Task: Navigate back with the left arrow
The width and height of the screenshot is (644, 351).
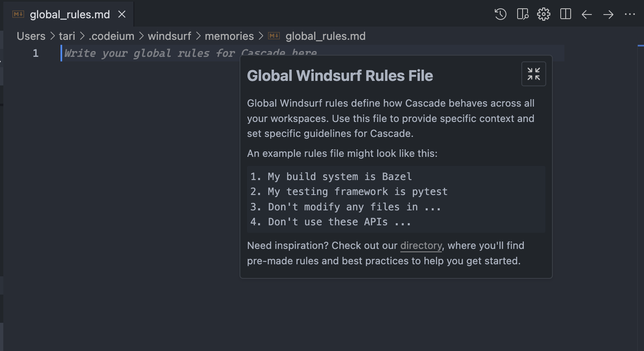Action: pyautogui.click(x=586, y=15)
